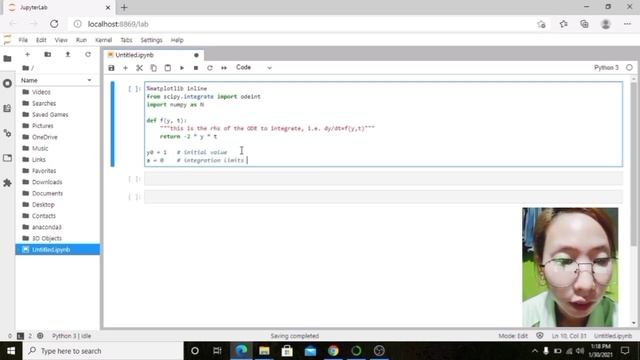Select the anaconda3 folder

coord(58,227)
